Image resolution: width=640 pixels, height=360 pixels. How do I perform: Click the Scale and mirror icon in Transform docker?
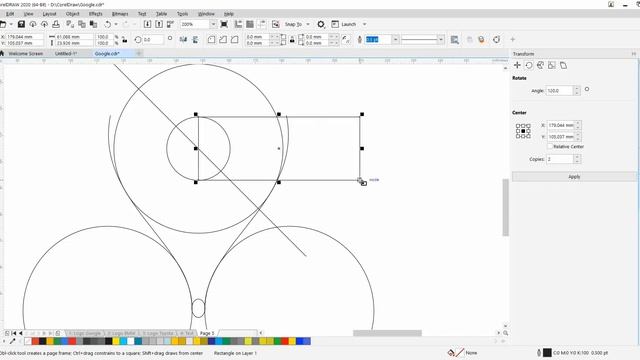point(540,65)
